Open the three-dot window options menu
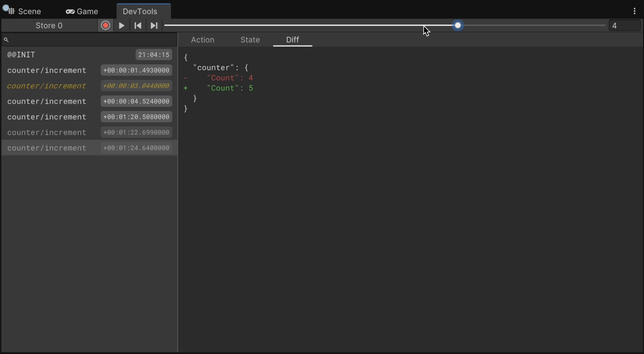 (634, 11)
